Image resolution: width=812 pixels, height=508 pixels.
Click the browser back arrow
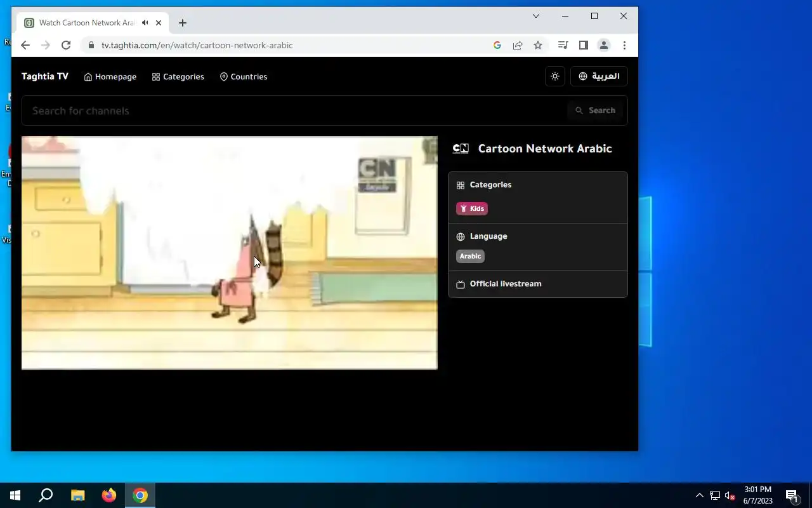[25, 45]
